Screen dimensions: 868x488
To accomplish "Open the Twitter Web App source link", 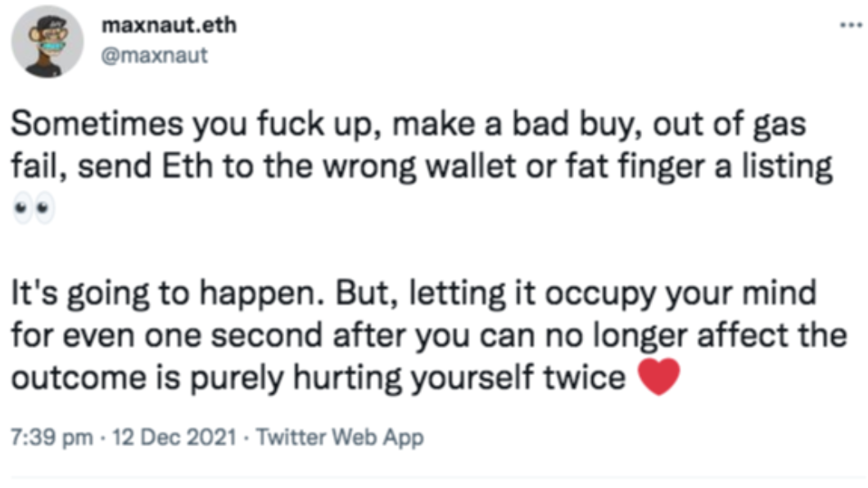I will click(x=340, y=437).
